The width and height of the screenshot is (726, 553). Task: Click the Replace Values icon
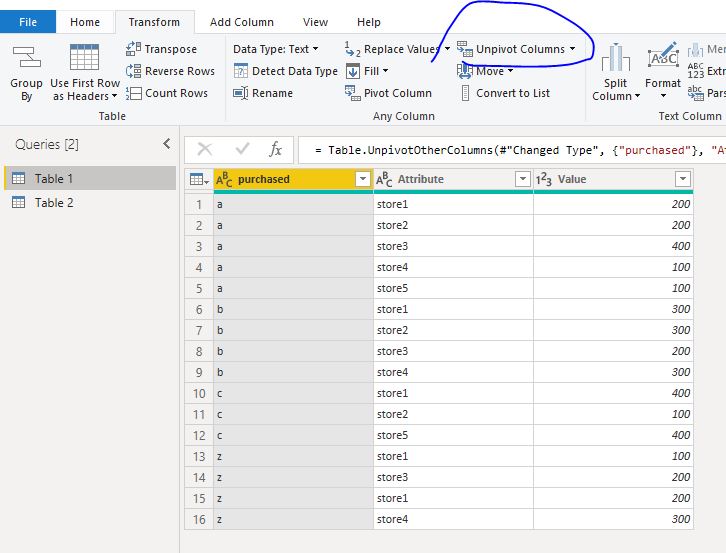[353, 49]
